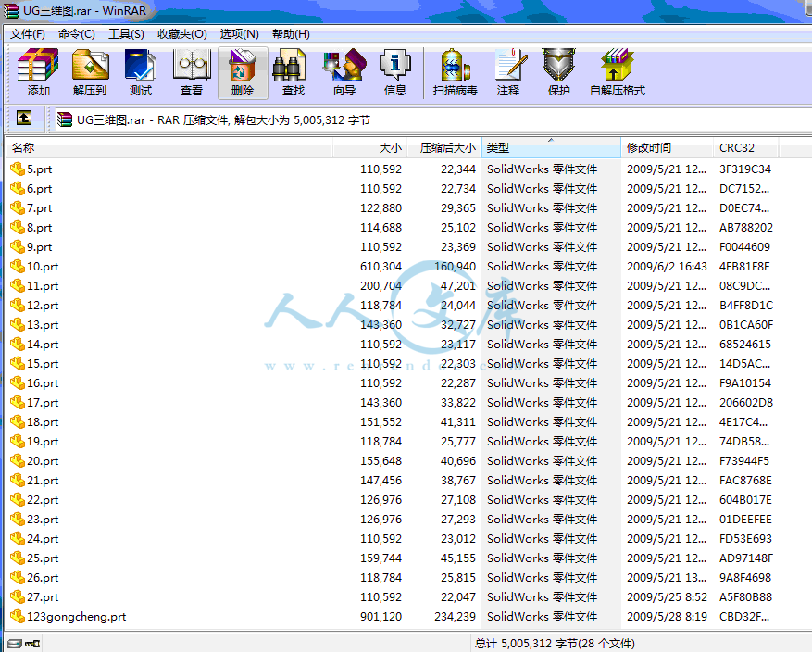Click the drive icon in the status bar
The image size is (812, 652).
point(15,643)
